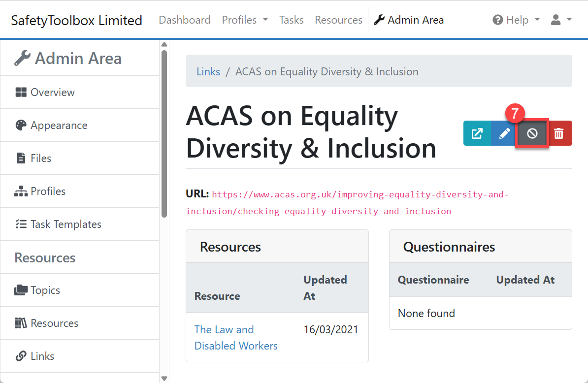Click the sidebar scroll up arrow
Screen dimensions: 588x383
(164, 45)
